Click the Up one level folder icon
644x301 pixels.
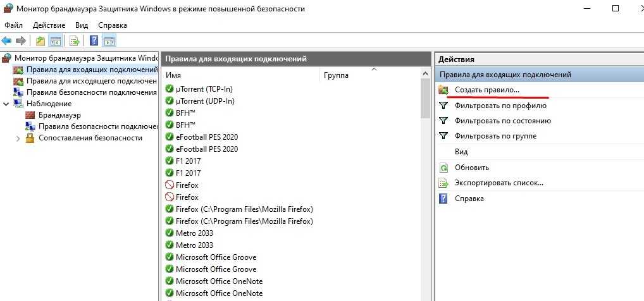tap(40, 41)
